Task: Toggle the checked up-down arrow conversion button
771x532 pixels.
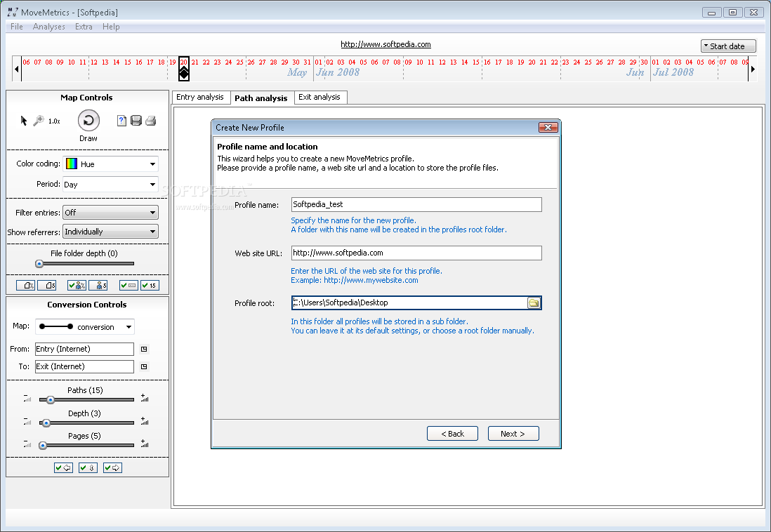Action: tap(88, 468)
